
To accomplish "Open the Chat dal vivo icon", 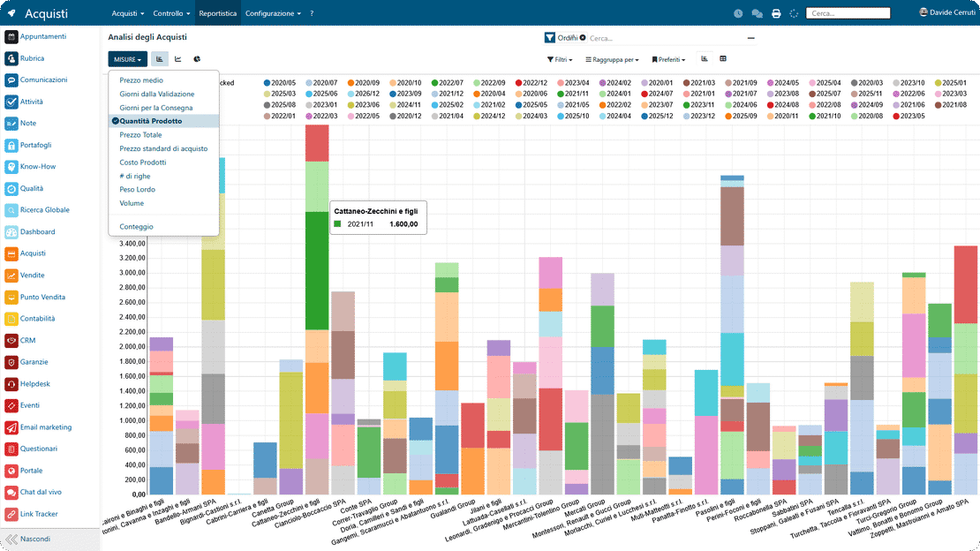I will click(x=11, y=493).
